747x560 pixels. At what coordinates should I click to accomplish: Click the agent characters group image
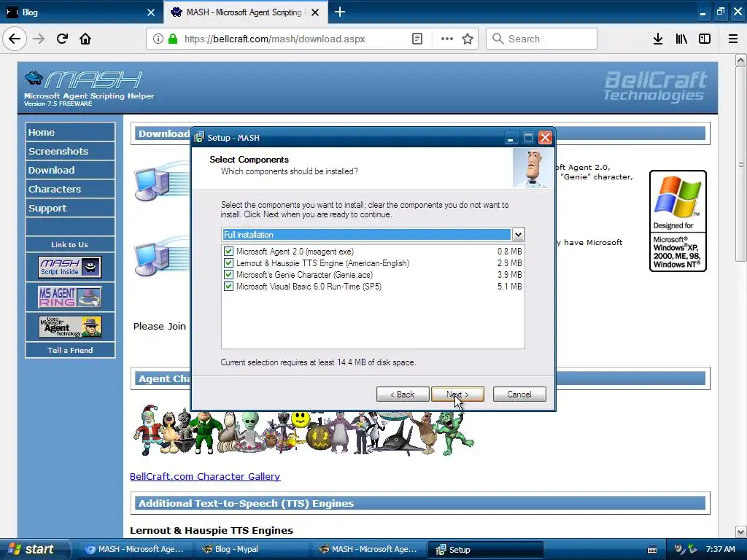click(x=304, y=433)
